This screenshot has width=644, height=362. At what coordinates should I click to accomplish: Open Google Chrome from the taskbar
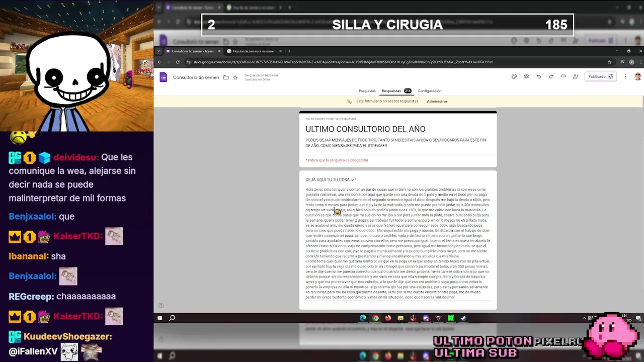tap(375, 318)
